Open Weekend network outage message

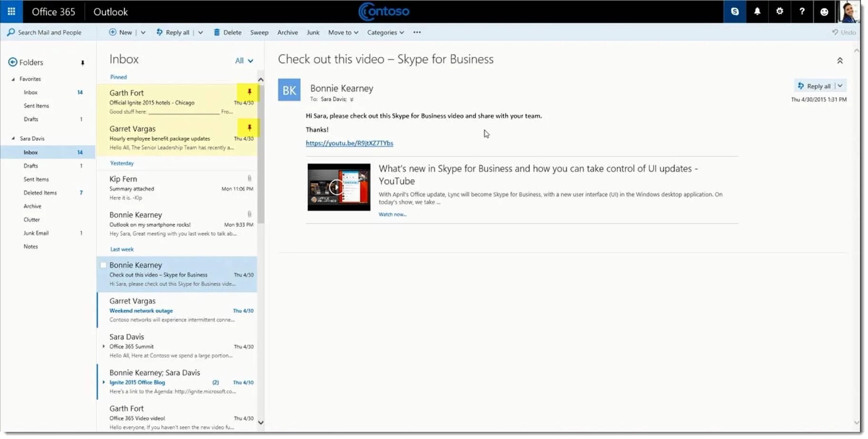[177, 310]
